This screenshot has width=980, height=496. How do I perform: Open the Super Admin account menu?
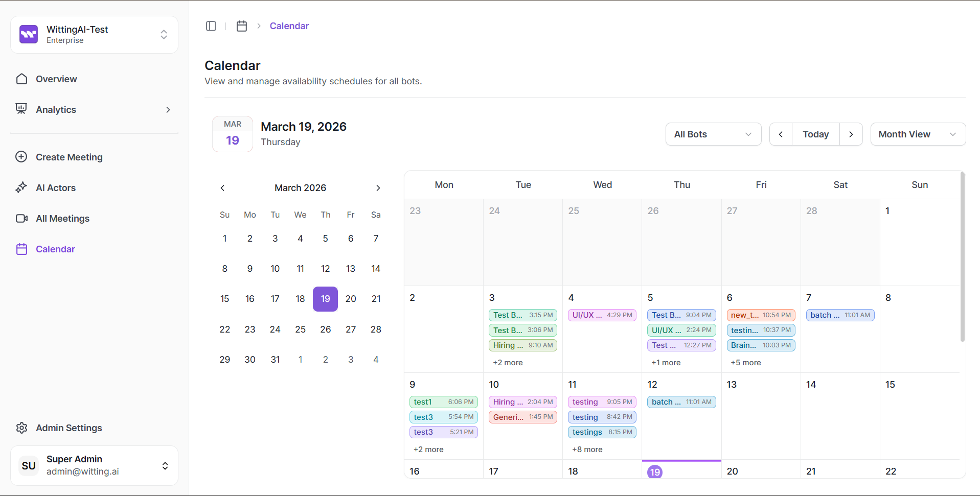pos(165,465)
